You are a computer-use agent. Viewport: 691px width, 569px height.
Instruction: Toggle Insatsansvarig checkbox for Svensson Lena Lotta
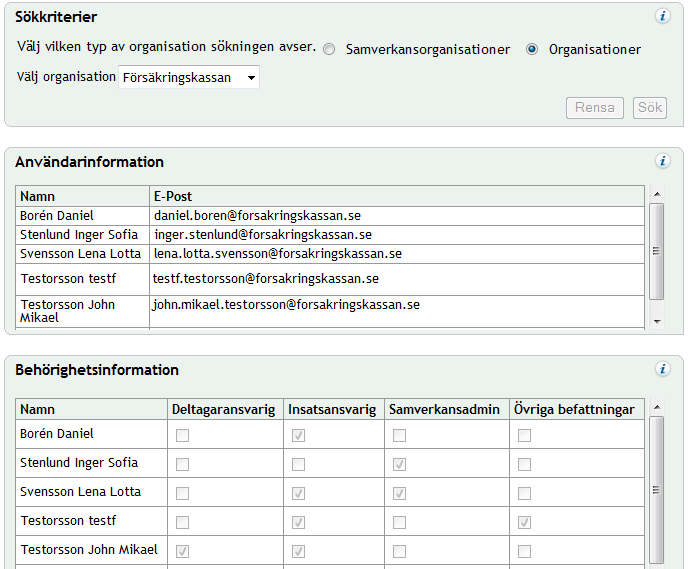coord(298,493)
